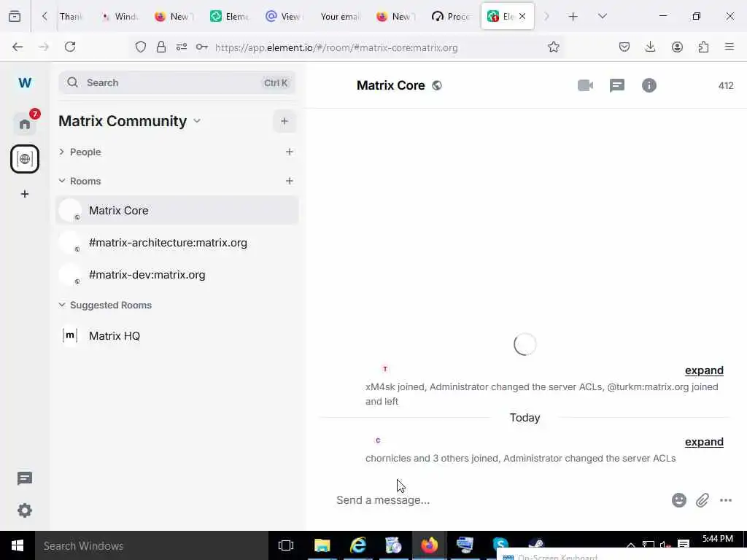
Task: Go back to previous page
Action: click(x=18, y=47)
